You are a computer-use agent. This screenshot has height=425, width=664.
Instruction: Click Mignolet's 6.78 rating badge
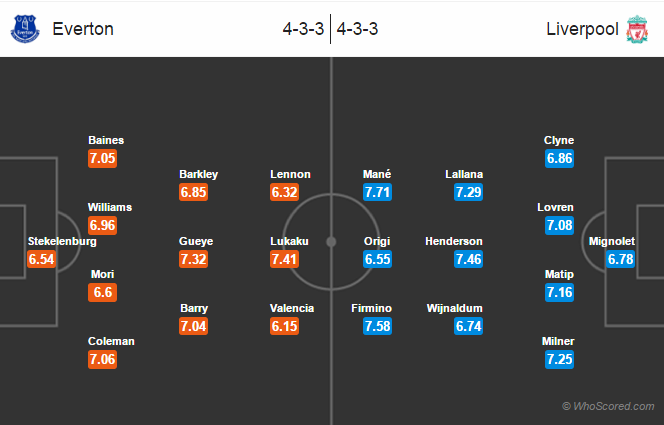click(620, 259)
